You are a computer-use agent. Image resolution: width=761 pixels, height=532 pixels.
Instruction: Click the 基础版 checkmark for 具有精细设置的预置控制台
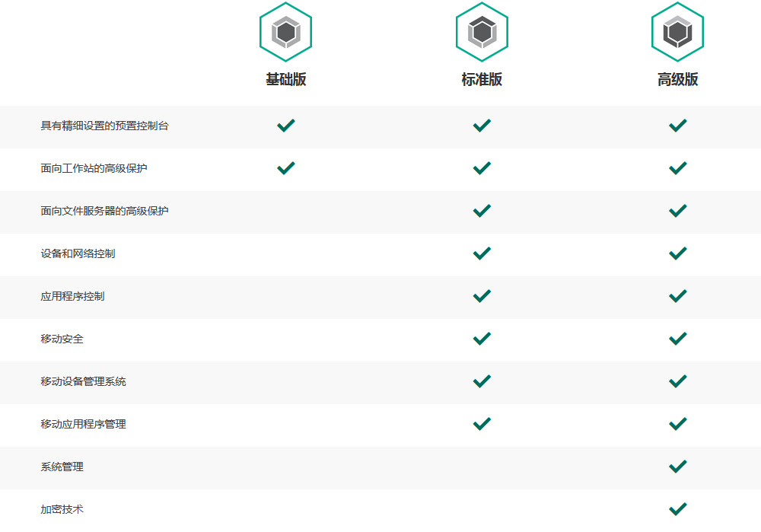pyautogui.click(x=286, y=125)
